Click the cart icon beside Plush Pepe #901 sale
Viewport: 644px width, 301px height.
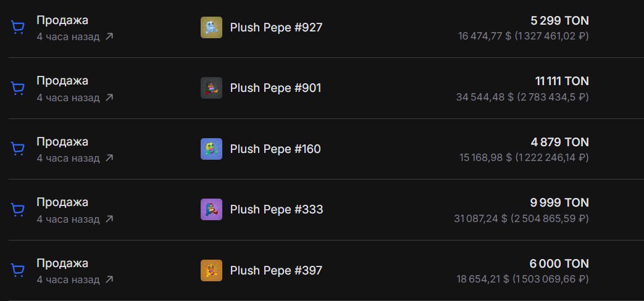click(17, 88)
